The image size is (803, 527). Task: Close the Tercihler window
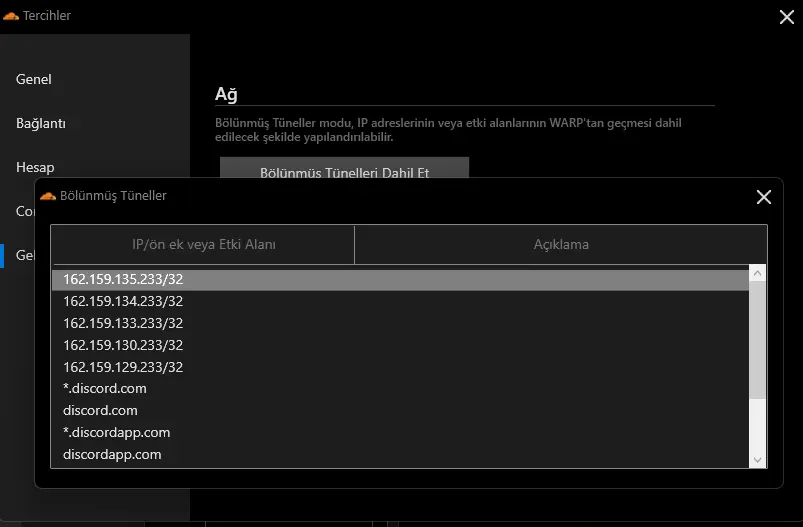click(x=787, y=17)
